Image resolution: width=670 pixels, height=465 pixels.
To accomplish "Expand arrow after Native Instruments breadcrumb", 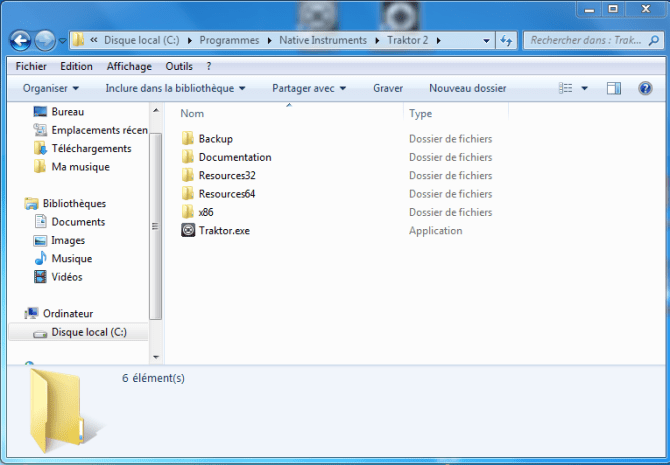I will click(377, 41).
